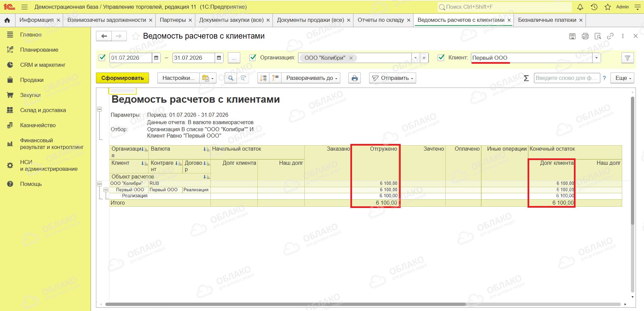Collapse the Первый ООО row group

(106, 190)
